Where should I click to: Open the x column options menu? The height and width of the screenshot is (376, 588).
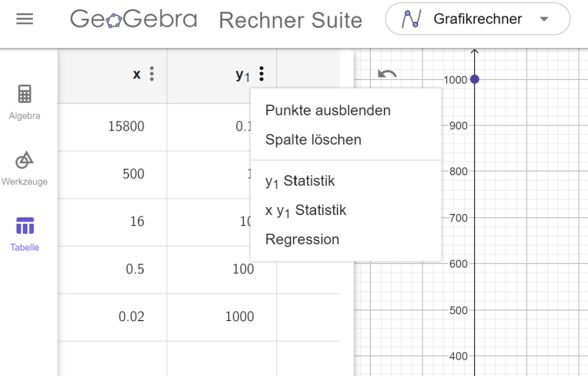151,74
